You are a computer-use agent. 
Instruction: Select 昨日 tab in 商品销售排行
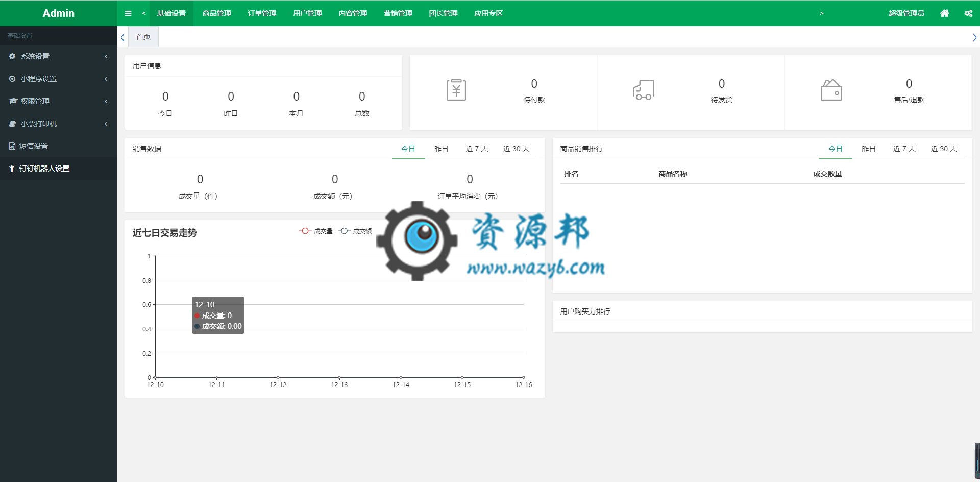[869, 149]
